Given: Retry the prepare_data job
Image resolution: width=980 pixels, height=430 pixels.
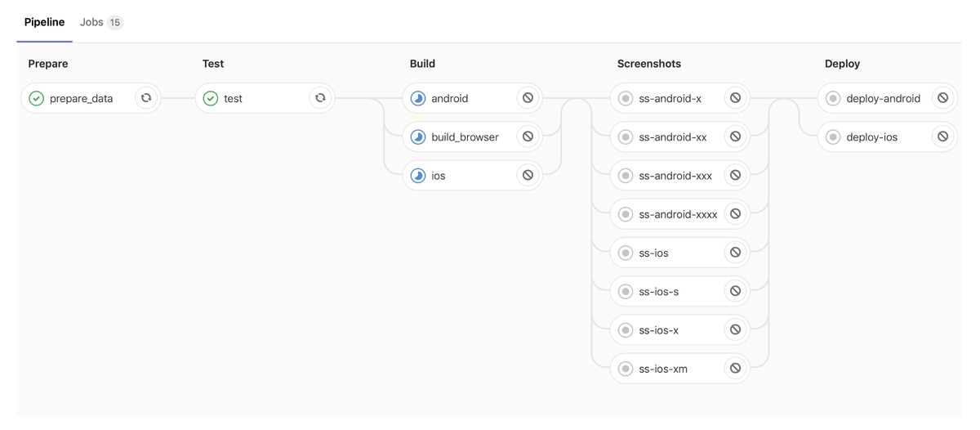Looking at the screenshot, I should (146, 98).
